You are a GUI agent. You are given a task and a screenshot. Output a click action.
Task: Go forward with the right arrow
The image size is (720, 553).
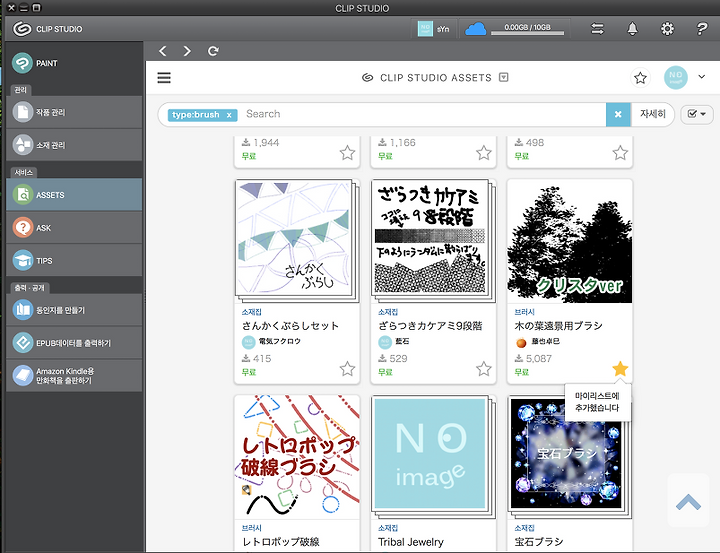tap(187, 51)
